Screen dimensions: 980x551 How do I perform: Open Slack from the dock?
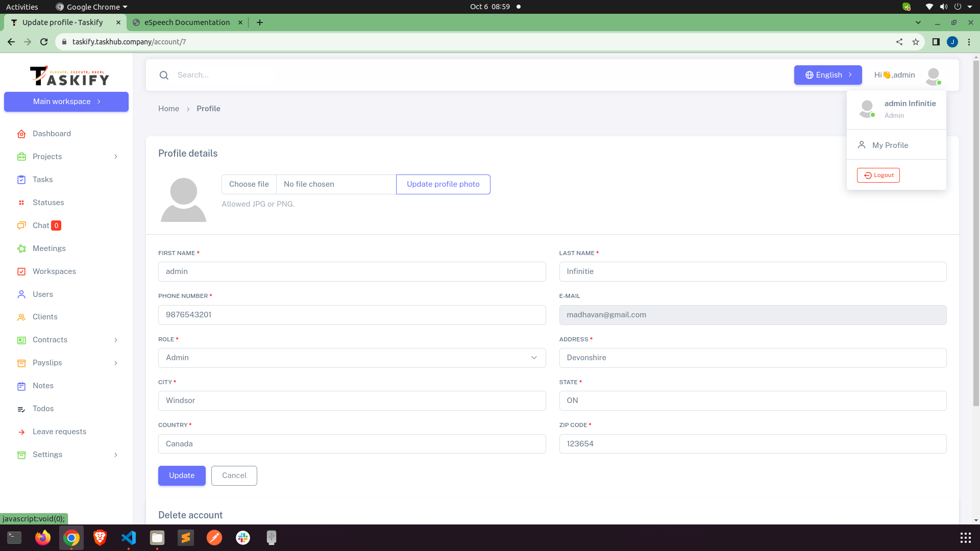[x=242, y=537]
